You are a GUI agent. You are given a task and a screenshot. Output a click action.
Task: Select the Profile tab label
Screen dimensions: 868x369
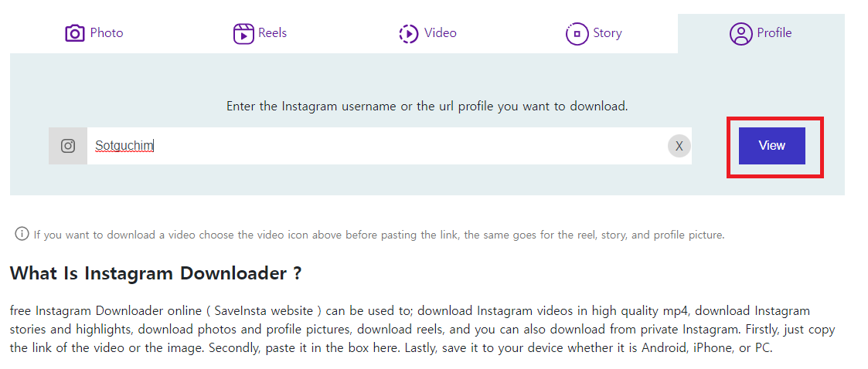tap(774, 33)
